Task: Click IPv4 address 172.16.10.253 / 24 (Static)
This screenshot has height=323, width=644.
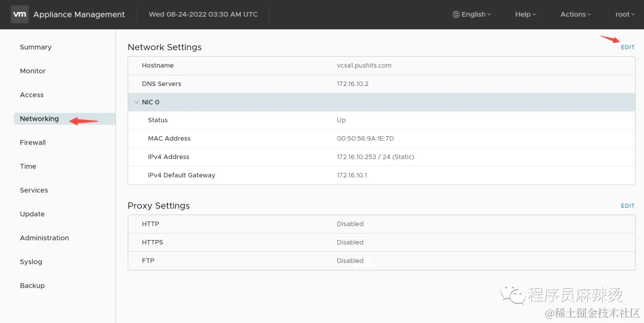Action: click(x=376, y=157)
